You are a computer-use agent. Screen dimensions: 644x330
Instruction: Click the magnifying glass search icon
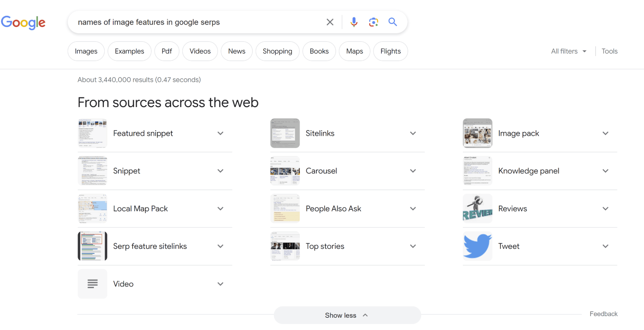(x=392, y=22)
